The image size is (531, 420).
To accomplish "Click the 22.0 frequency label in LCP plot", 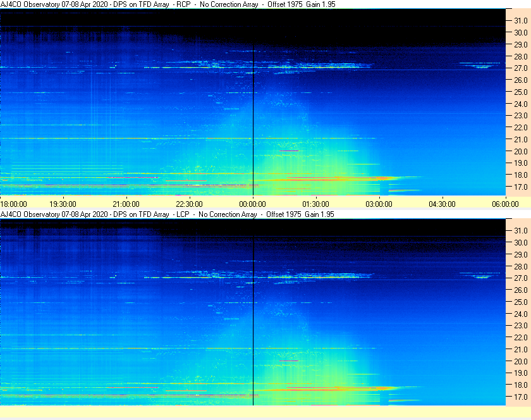I will (521, 337).
